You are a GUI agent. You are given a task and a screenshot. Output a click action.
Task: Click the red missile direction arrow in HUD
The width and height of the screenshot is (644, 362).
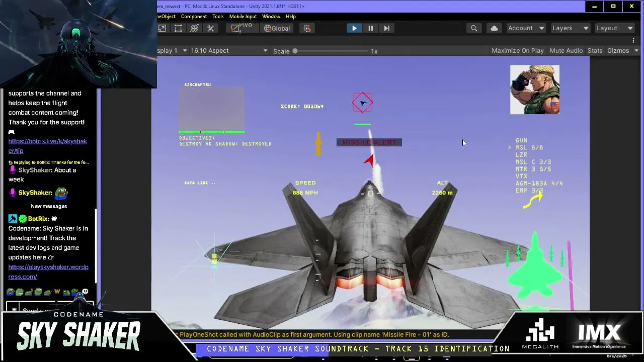point(370,160)
